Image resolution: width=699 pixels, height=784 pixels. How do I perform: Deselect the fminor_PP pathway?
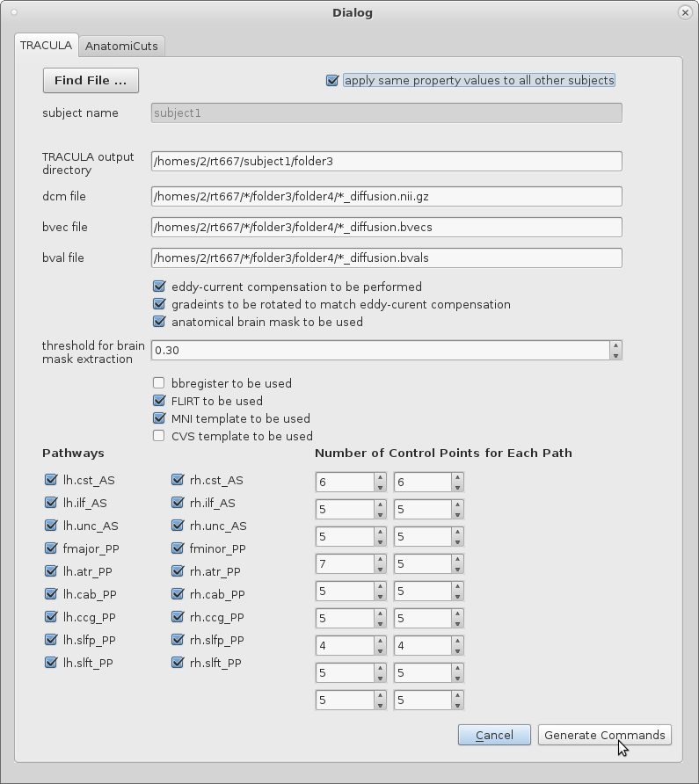click(x=178, y=548)
